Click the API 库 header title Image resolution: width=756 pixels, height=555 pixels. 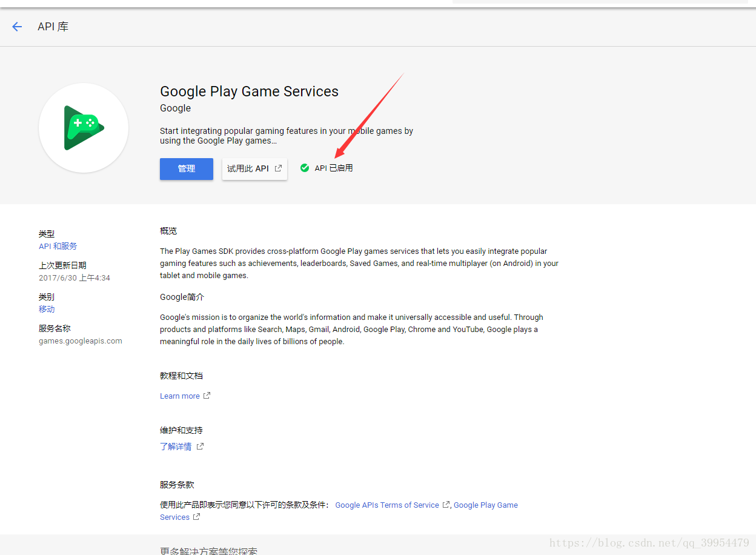(53, 27)
